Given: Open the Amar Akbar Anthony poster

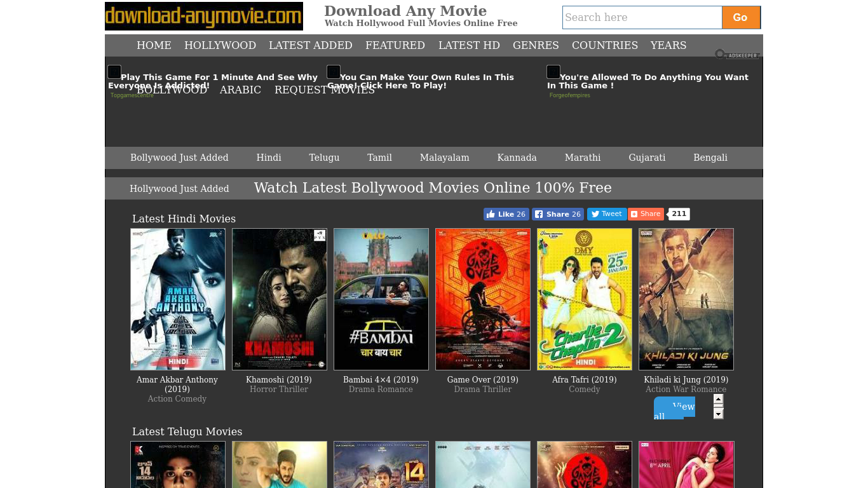Looking at the screenshot, I should [178, 299].
